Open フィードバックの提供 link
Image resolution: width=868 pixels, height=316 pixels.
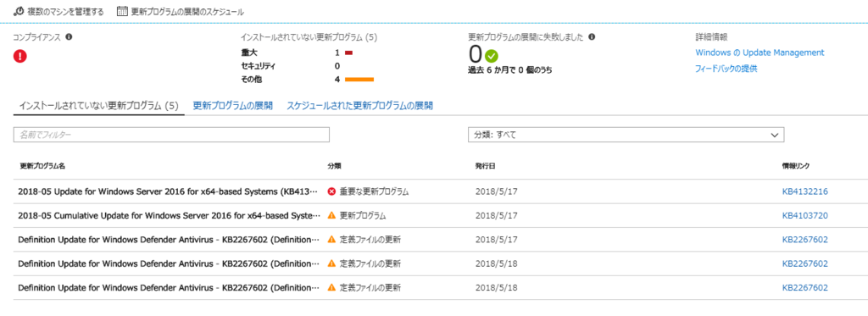click(726, 69)
